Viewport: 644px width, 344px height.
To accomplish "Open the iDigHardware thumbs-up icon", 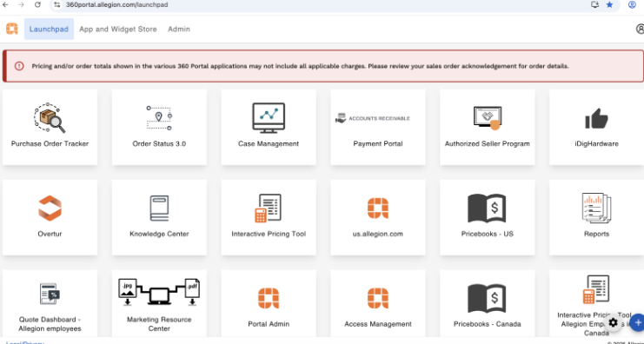I will pos(596,119).
